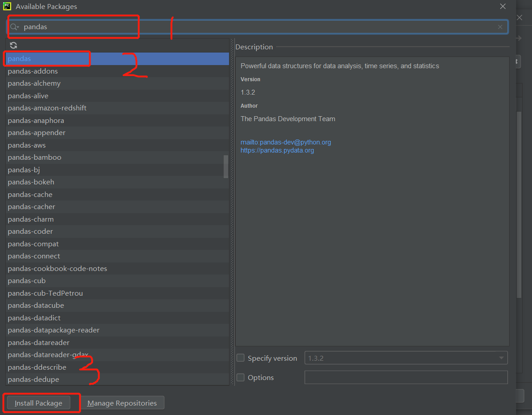This screenshot has height=415, width=532.
Task: Click the package list scrollbar thumb
Action: point(226,166)
